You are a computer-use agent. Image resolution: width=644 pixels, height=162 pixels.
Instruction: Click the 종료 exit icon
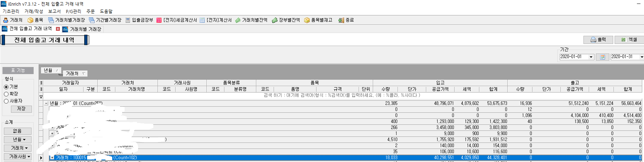341,20
